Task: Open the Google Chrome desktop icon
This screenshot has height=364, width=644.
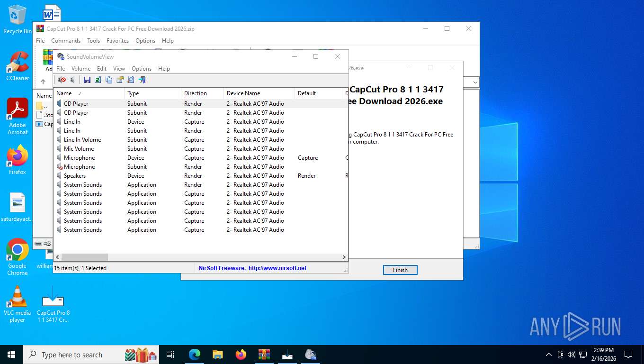Action: [18, 257]
